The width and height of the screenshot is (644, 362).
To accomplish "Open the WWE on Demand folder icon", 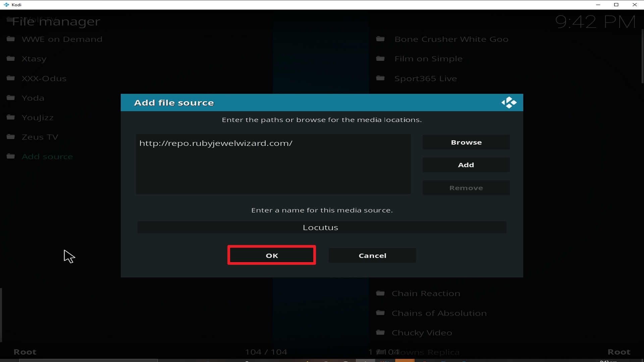I will tap(11, 39).
